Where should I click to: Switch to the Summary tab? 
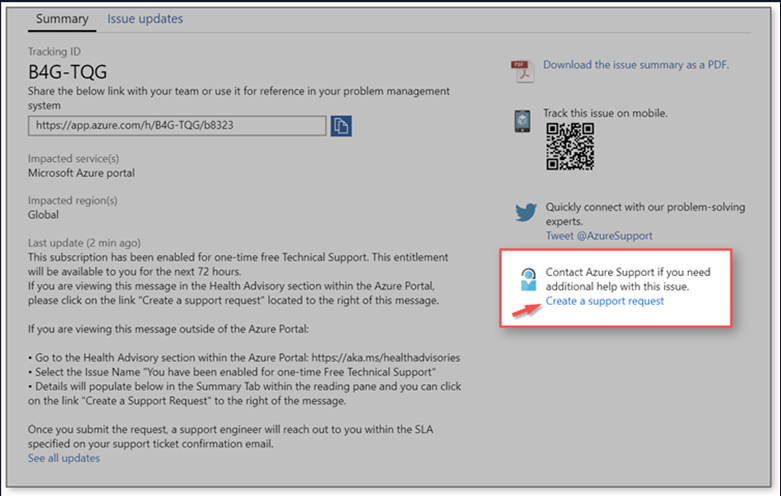click(62, 19)
